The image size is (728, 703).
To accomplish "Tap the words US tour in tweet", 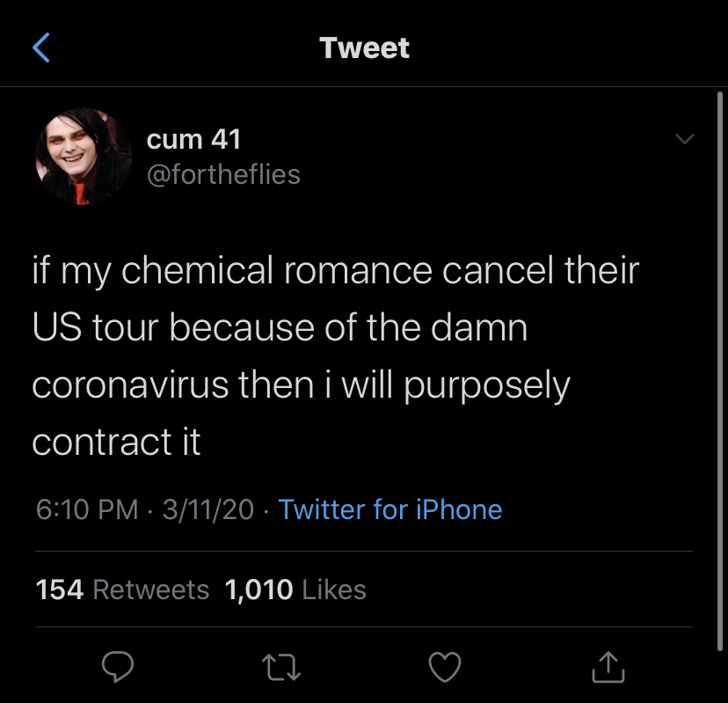I will pos(95,327).
